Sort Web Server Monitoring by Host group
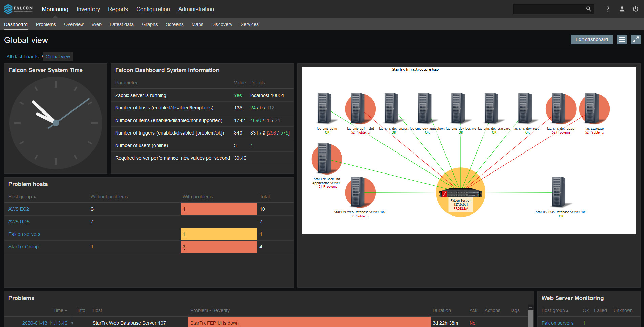This screenshot has width=644, height=327. tap(555, 310)
